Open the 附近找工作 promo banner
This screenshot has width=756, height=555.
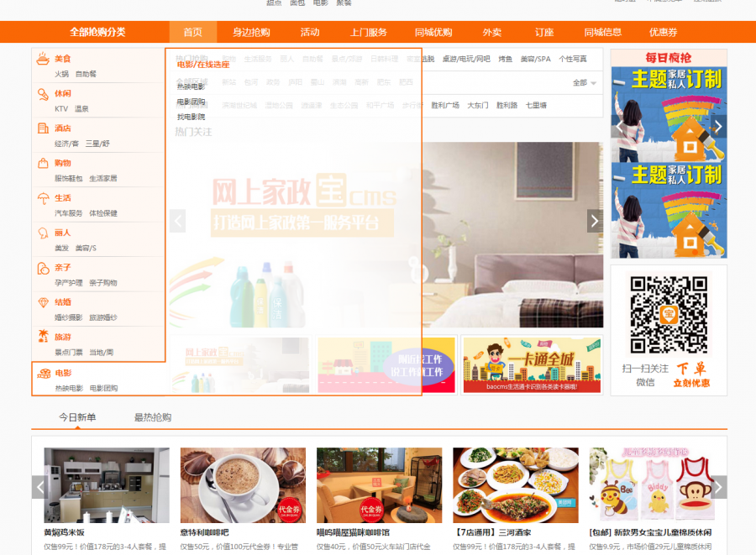pos(386,364)
